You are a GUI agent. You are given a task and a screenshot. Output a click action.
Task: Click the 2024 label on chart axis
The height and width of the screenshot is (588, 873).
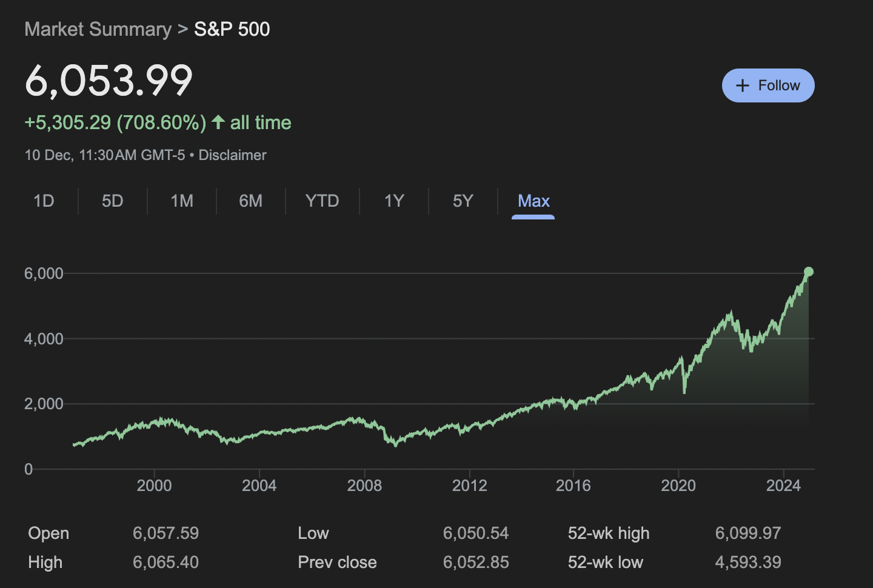coord(783,486)
